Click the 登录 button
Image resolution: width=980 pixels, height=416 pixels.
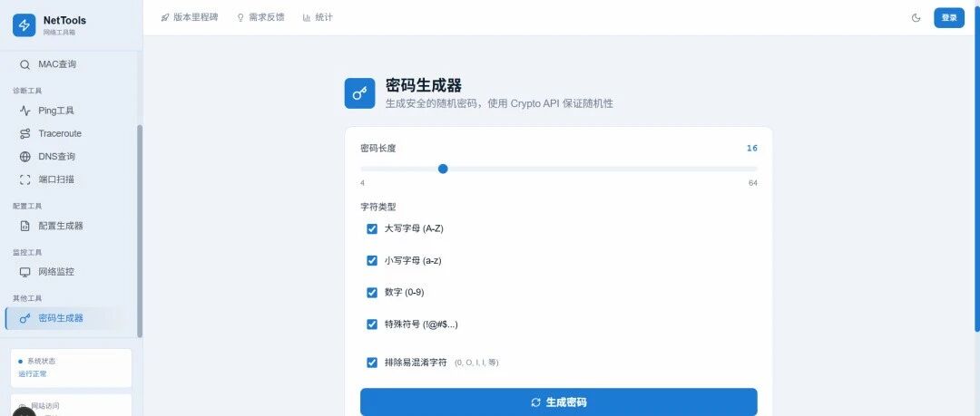949,17
